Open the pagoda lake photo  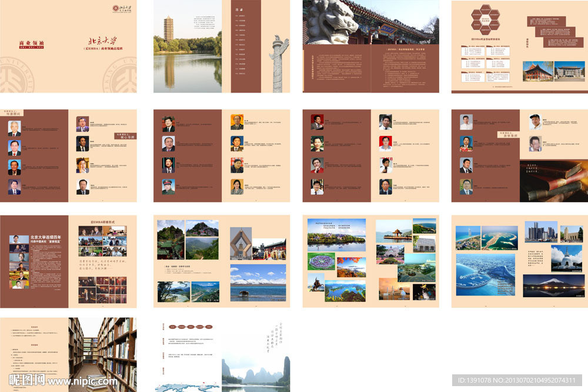tap(188, 46)
